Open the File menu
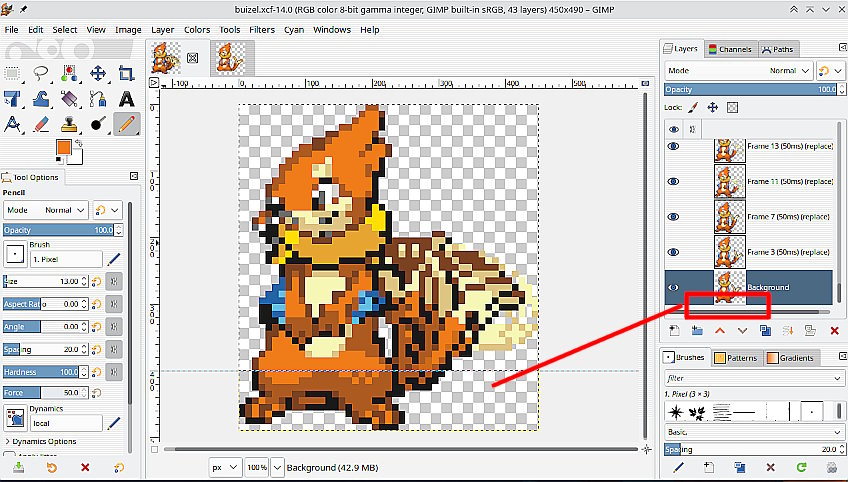 [11, 30]
